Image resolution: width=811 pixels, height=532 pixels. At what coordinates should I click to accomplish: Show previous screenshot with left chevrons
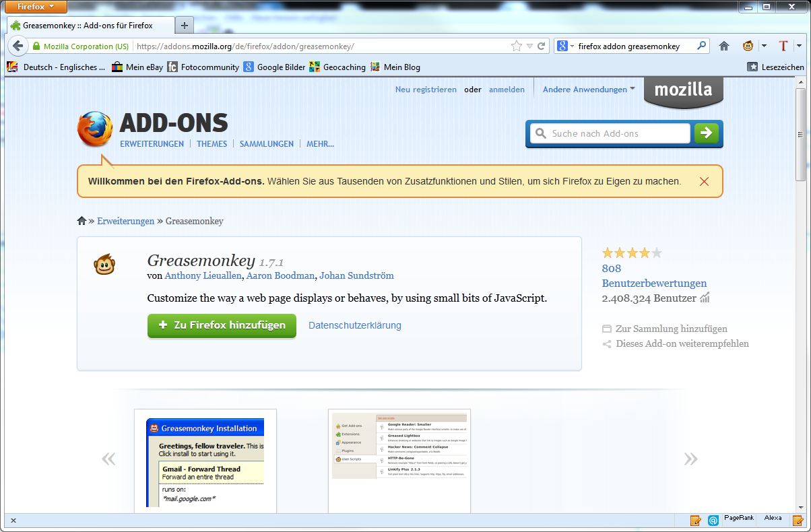point(108,459)
